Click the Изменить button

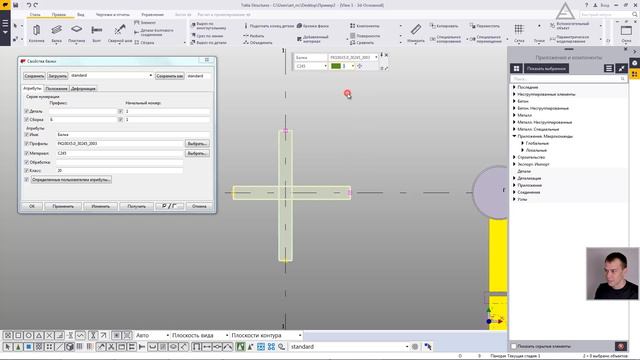pyautogui.click(x=100, y=206)
